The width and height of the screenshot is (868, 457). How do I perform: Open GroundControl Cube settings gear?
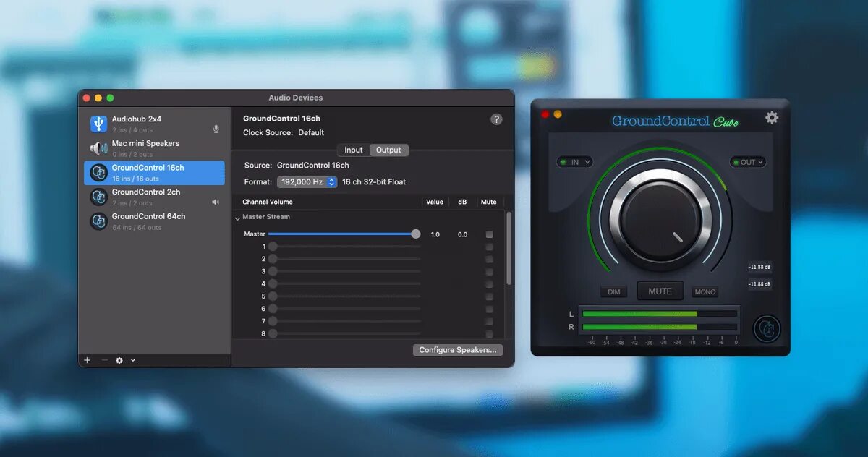[772, 117]
